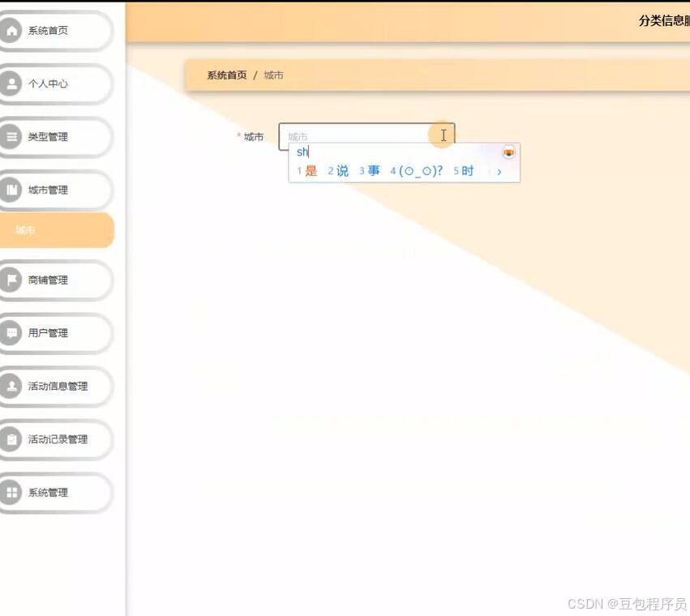Select the flag icon next to 商铺管理
This screenshot has height=616, width=690.
pos(11,280)
